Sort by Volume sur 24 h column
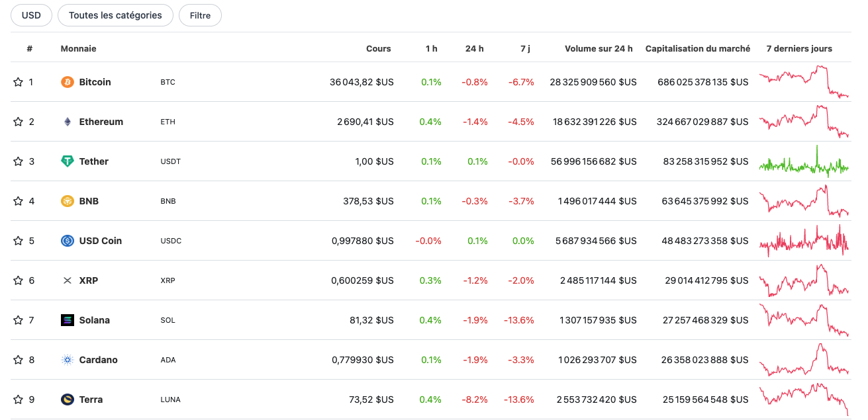Screen dimensions: 868x420 point(599,48)
